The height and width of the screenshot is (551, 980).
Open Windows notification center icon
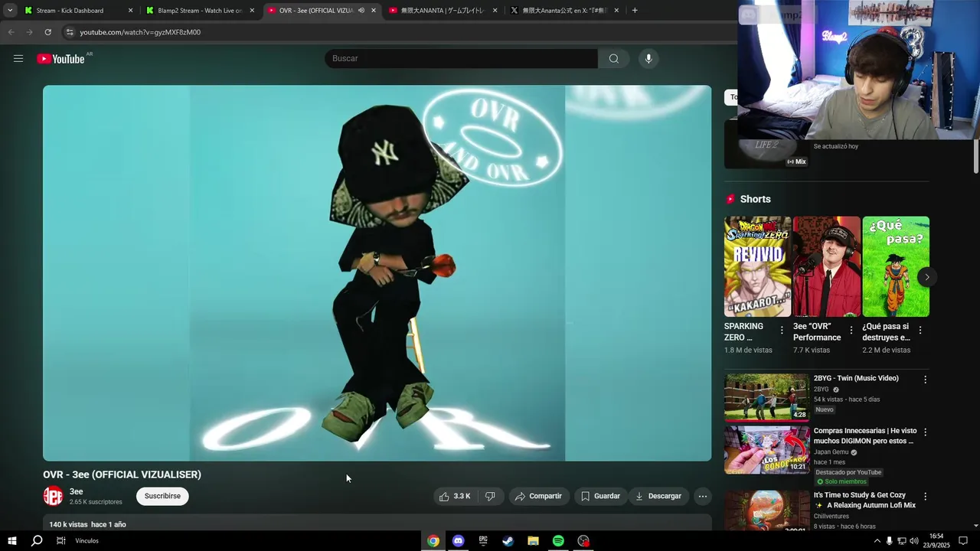pos(963,541)
